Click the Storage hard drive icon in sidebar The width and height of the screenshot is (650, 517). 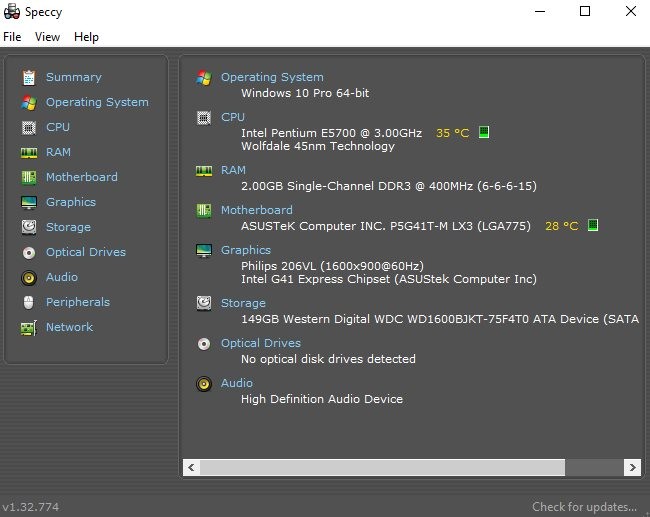pos(29,227)
